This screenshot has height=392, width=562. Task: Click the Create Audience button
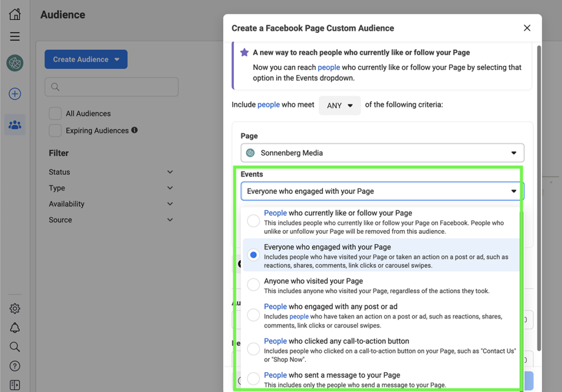[86, 59]
